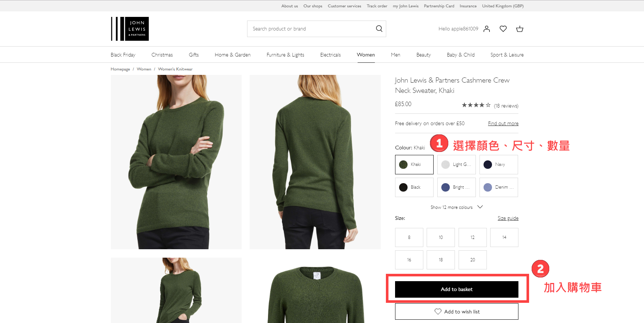The height and width of the screenshot is (323, 644).
Task: Open the Size guide link
Action: click(508, 218)
